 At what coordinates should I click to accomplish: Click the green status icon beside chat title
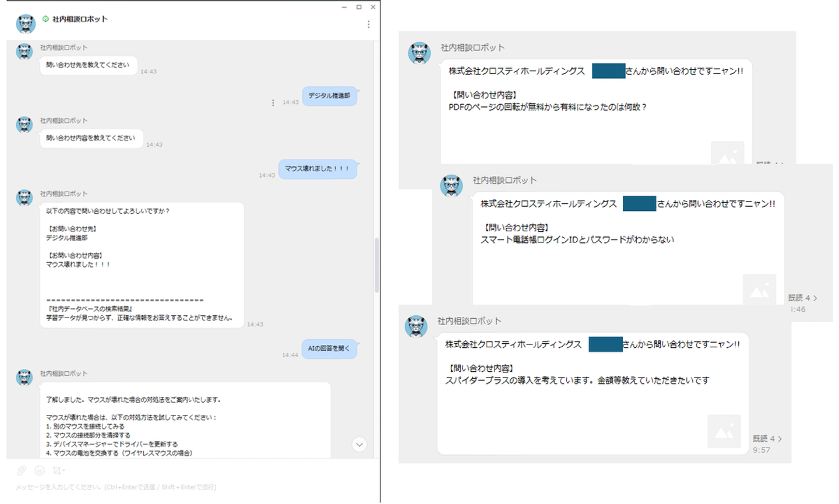[x=45, y=19]
